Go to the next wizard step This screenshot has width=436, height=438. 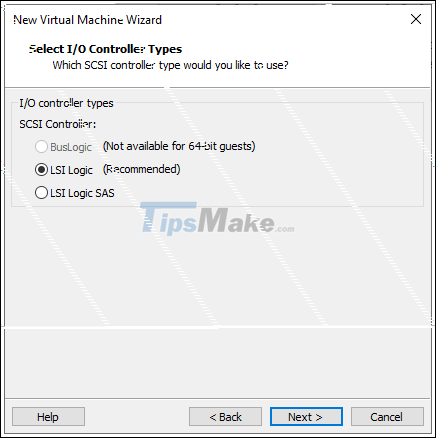(306, 417)
